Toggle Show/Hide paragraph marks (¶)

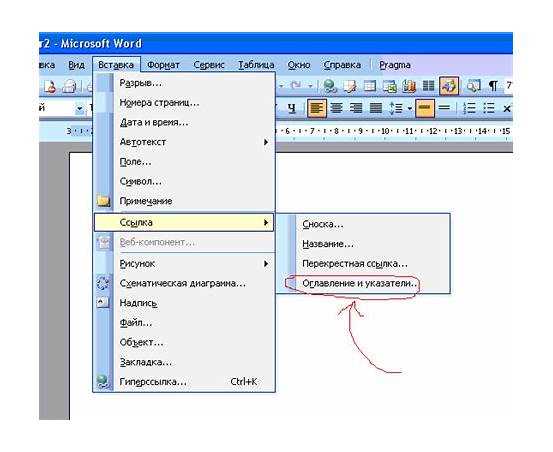pyautogui.click(x=493, y=86)
